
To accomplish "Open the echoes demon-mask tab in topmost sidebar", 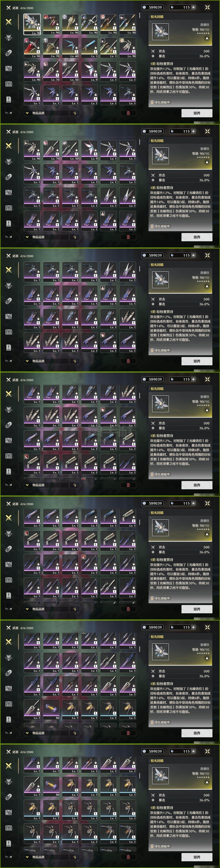I will [9, 37].
